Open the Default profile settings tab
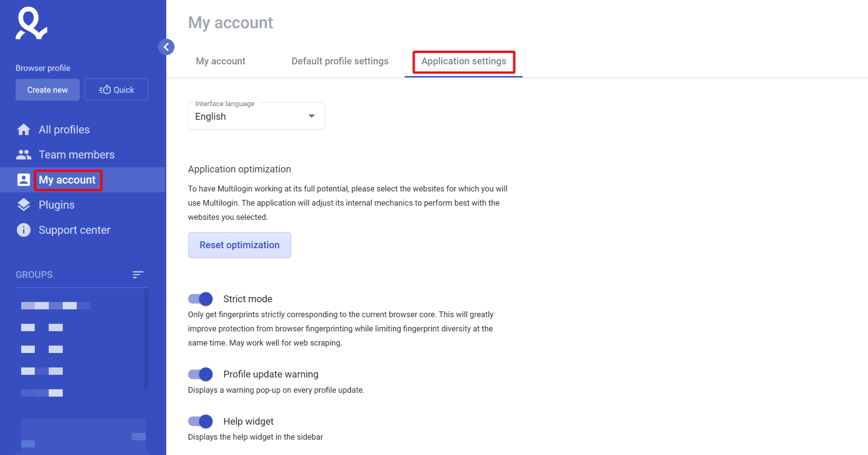This screenshot has height=455, width=868. pos(340,61)
